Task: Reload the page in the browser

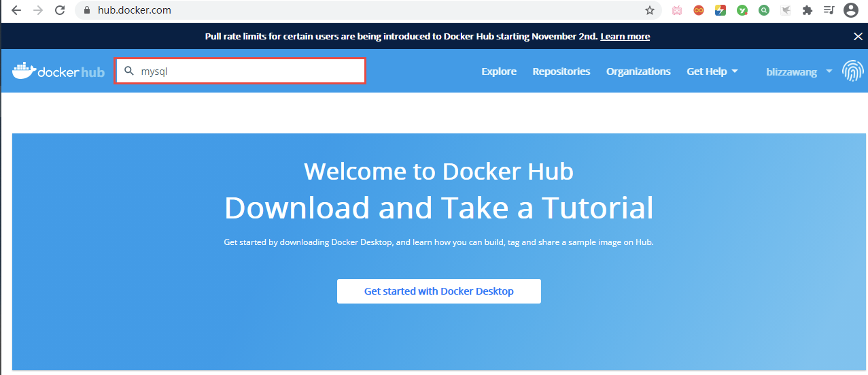Action: point(60,10)
